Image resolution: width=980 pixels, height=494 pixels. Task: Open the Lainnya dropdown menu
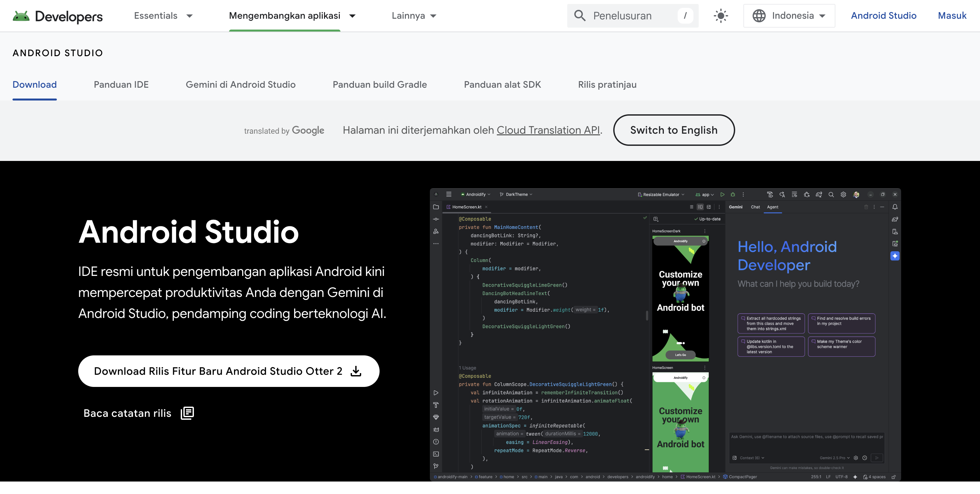pos(414,16)
